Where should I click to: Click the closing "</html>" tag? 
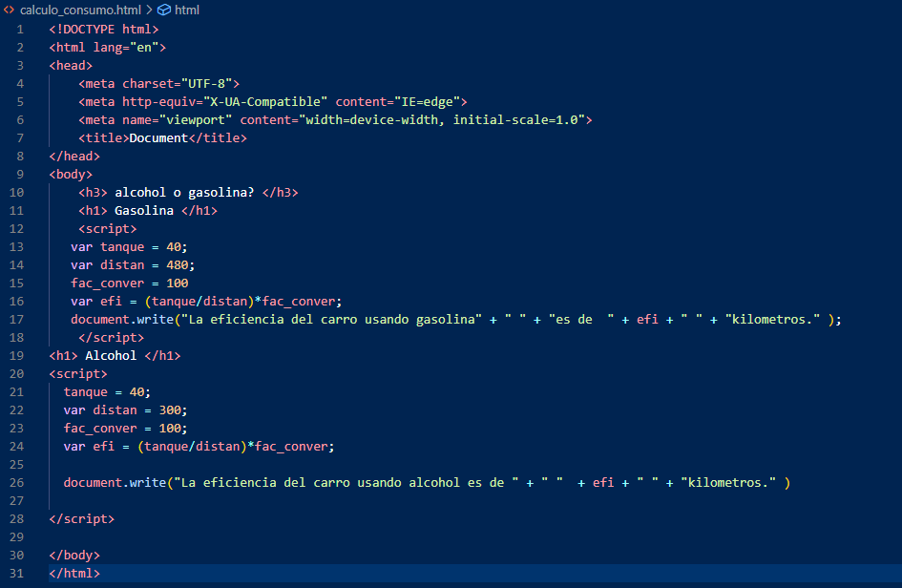point(74,573)
